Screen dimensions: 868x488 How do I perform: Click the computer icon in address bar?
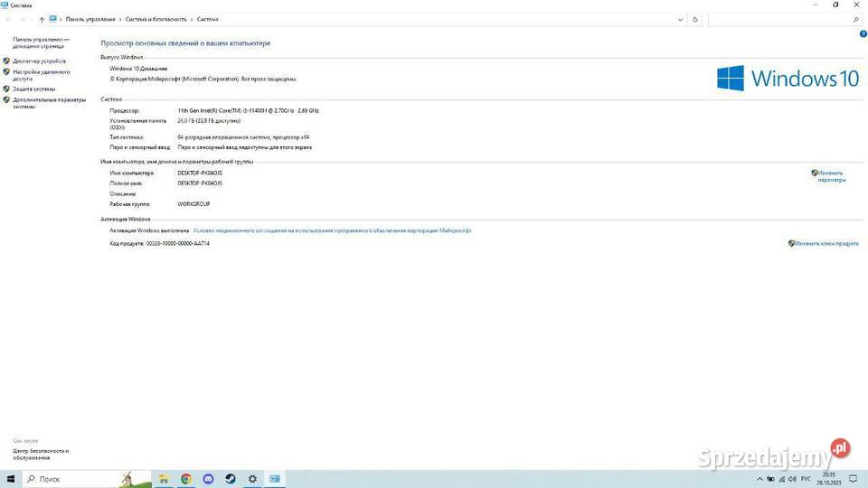[x=52, y=19]
